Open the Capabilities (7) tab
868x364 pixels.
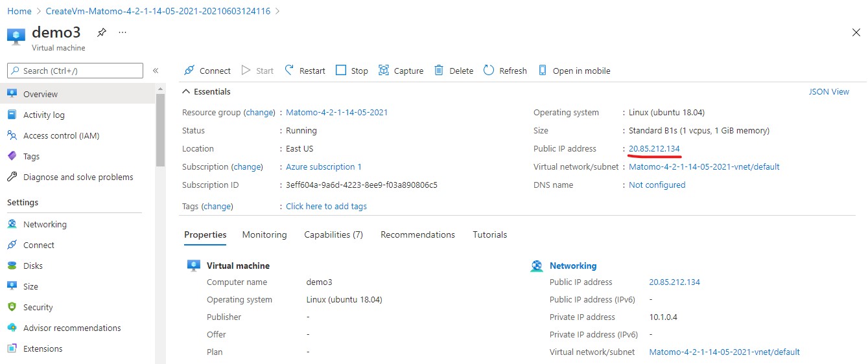click(333, 234)
